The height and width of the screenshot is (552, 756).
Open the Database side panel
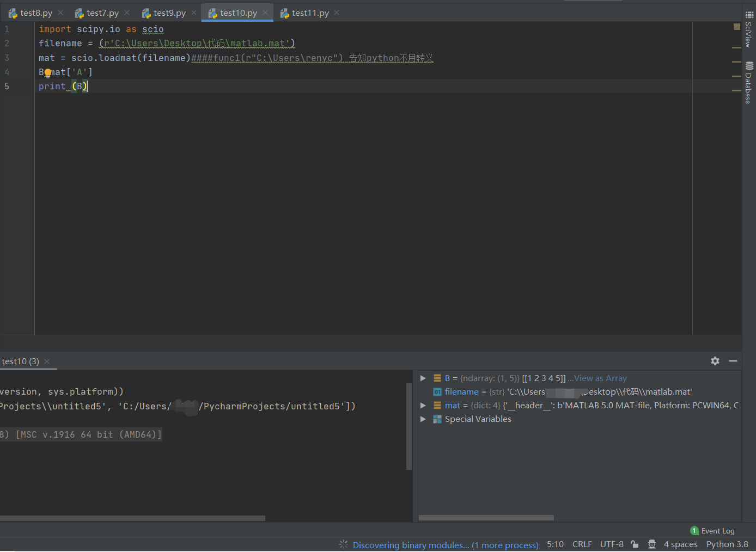[749, 83]
